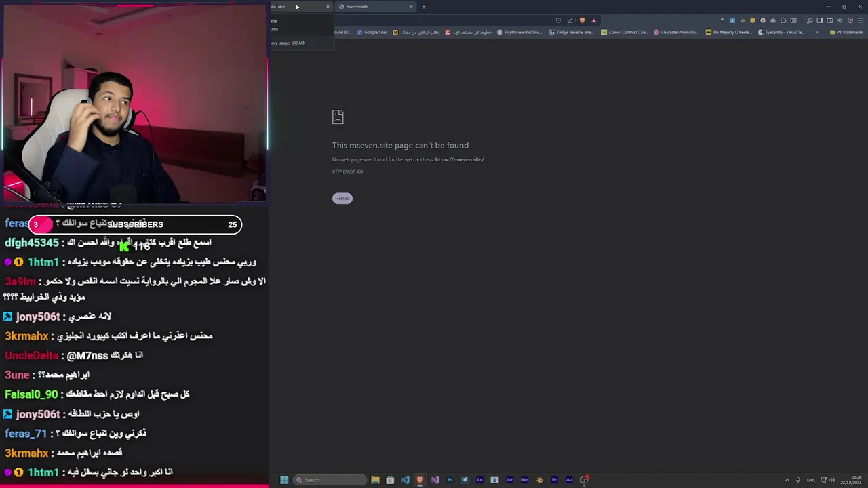Launch Visual Studio Code from taskbar
This screenshot has width=868, height=488.
coord(405,480)
